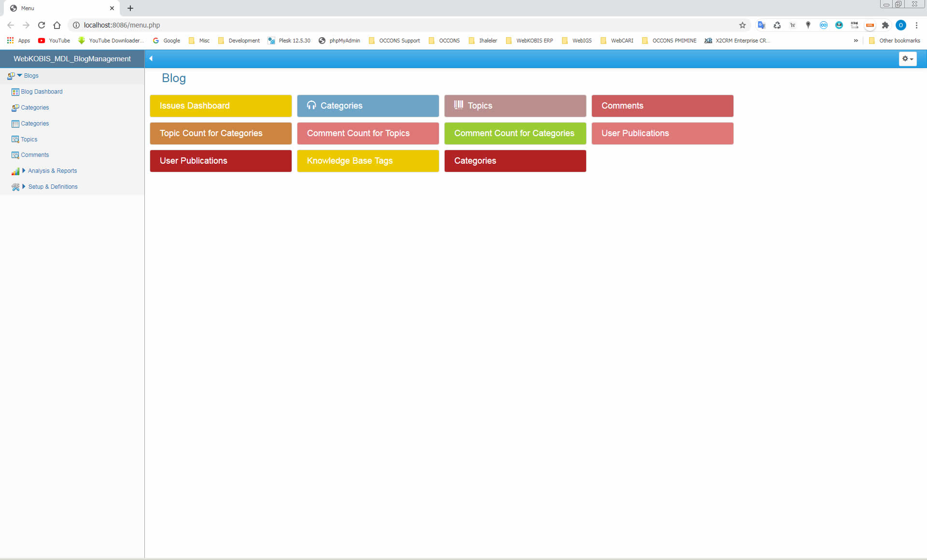Open the dark red User Publications tile
Screen dimensions: 927x560
click(x=221, y=161)
